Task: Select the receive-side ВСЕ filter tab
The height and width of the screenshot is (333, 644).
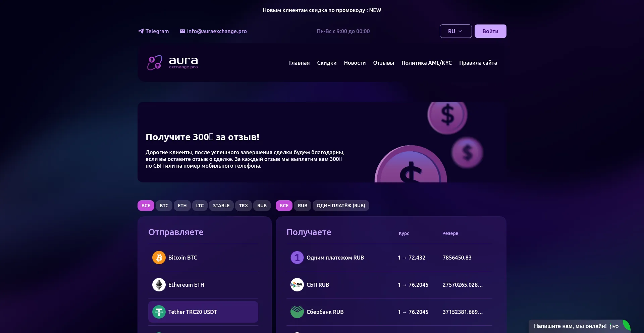Action: point(284,206)
